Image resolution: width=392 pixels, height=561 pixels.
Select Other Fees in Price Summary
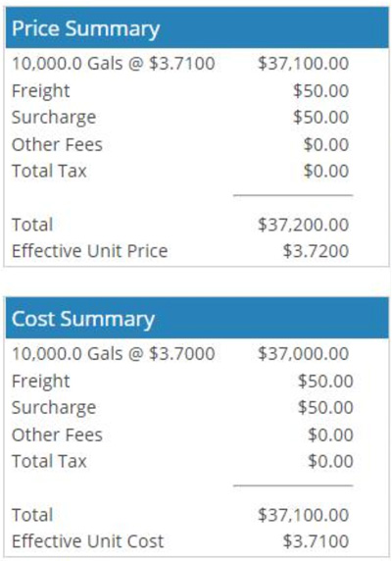(x=57, y=144)
